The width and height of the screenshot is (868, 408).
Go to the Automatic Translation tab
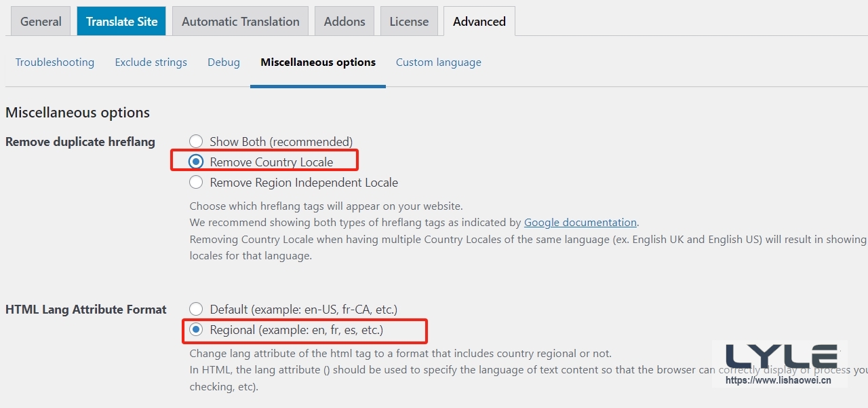[240, 22]
